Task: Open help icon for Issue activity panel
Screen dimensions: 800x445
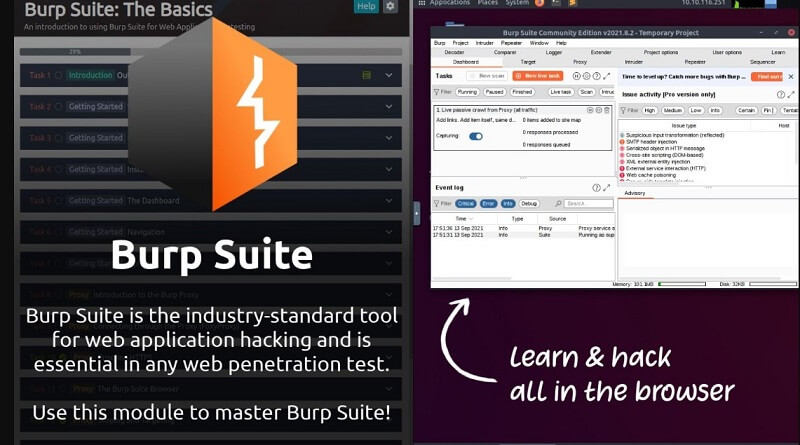Action: pyautogui.click(x=781, y=94)
